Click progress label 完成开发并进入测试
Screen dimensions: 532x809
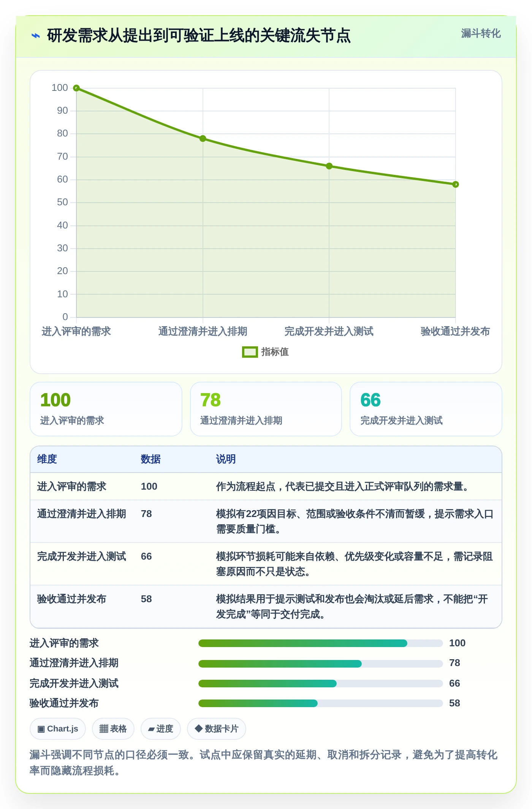[74, 684]
